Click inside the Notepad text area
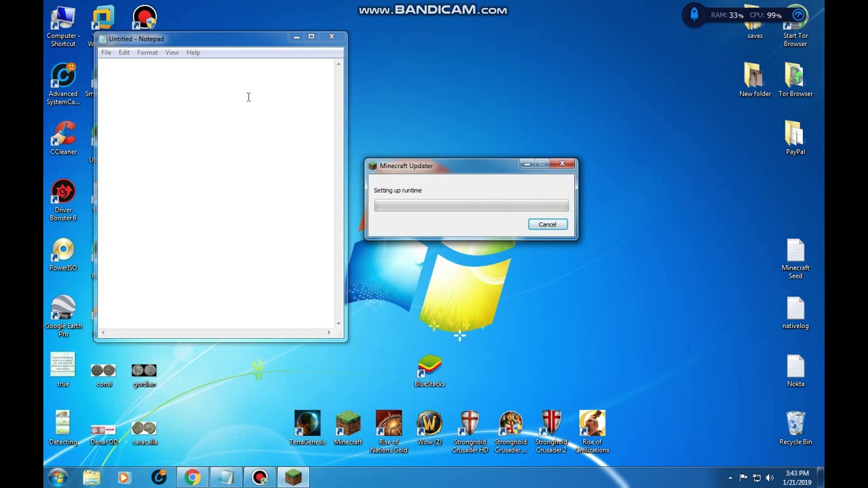 click(216, 193)
